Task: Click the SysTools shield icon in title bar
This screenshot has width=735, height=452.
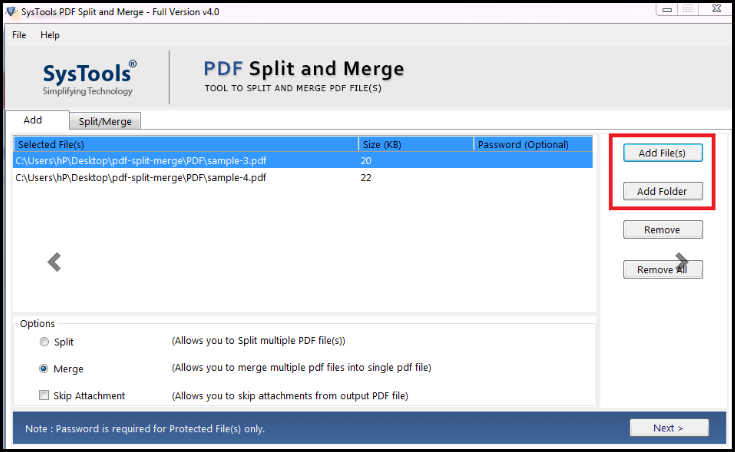Action: point(10,11)
